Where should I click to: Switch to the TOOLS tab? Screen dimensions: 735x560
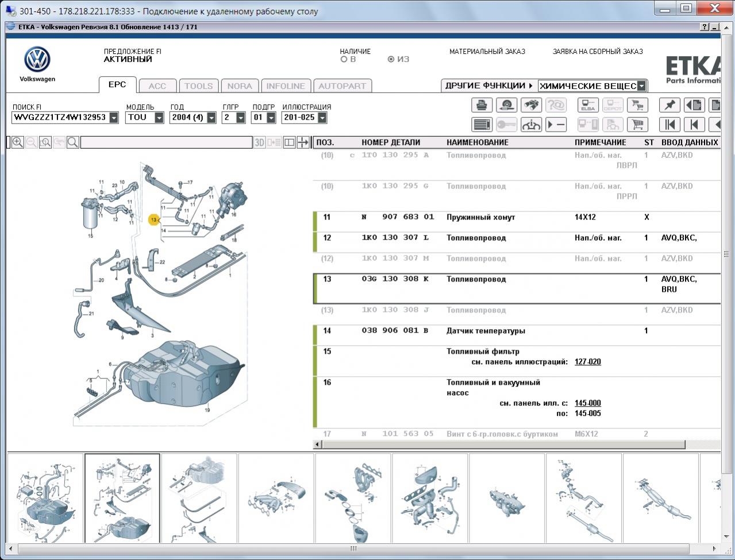click(x=198, y=86)
